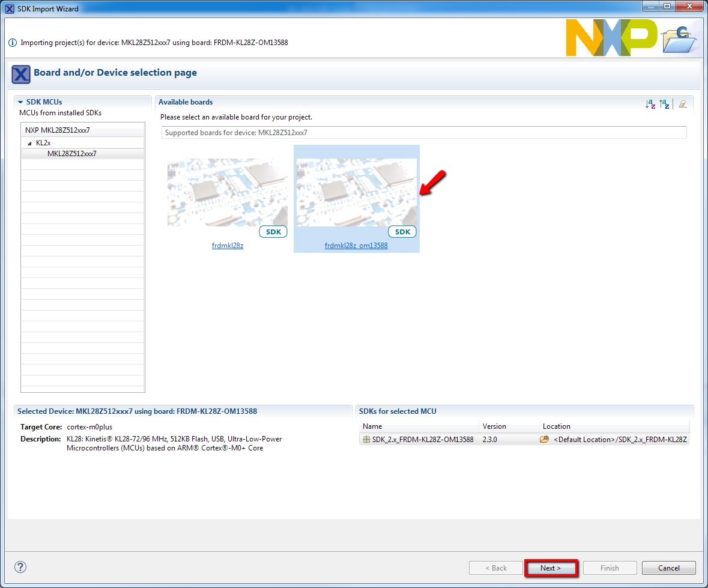Click the supported boards filter field
708x588 pixels.
423,133
